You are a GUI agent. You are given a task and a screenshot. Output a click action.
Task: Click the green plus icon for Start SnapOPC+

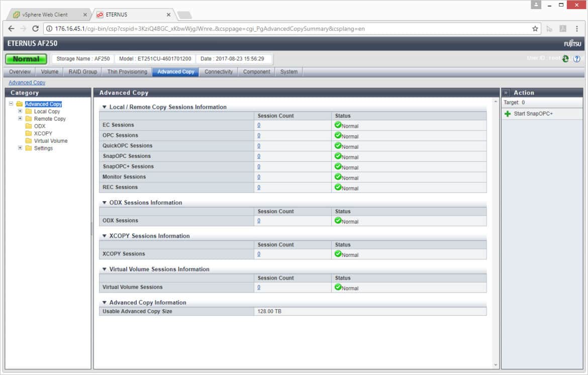pyautogui.click(x=508, y=114)
